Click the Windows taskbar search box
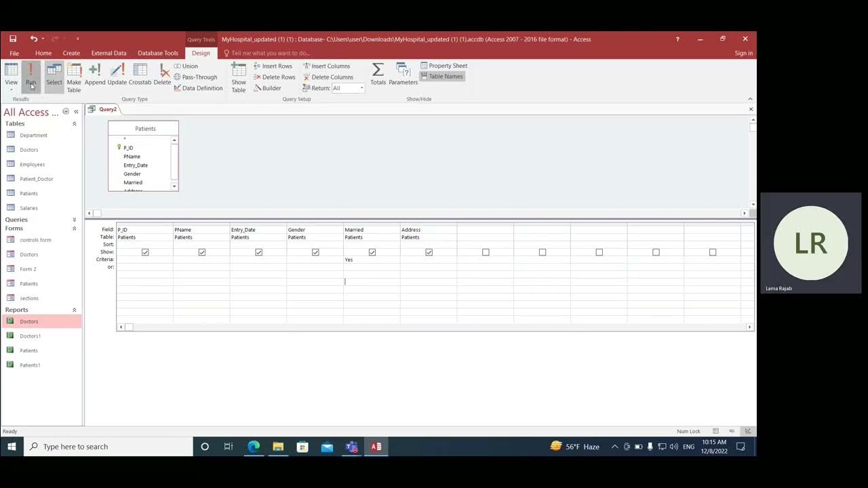Screen dimensions: 868x488 [x=108, y=447]
